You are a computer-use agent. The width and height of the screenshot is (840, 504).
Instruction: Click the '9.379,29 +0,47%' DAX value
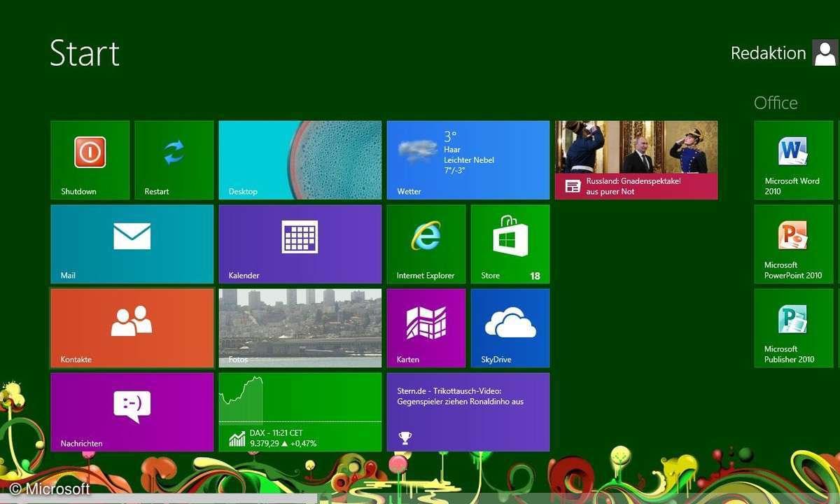(x=283, y=444)
